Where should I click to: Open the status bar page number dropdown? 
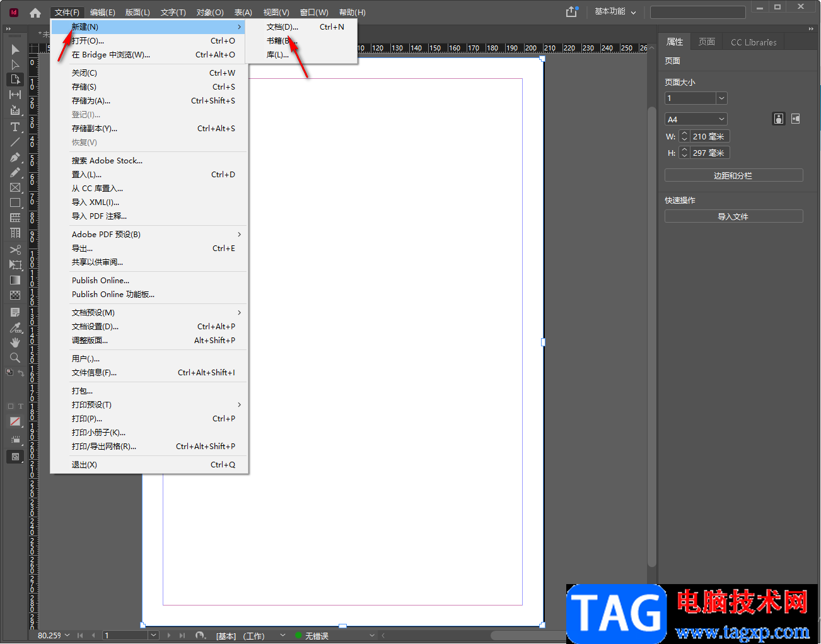click(153, 635)
